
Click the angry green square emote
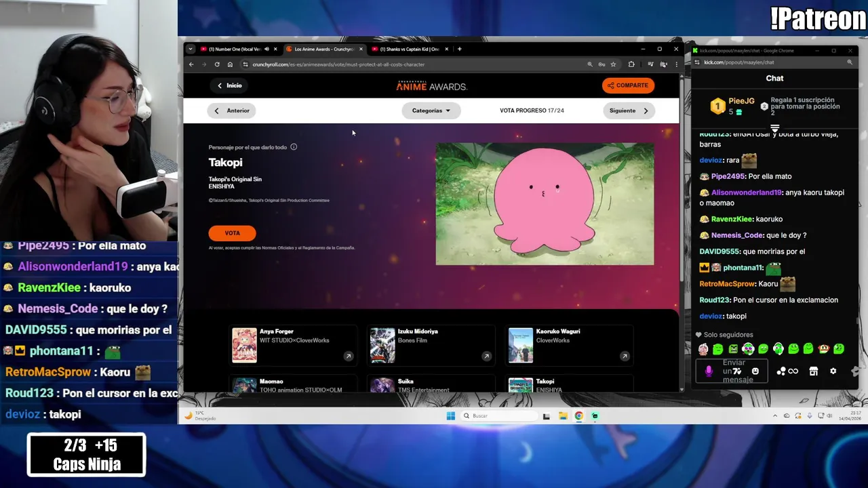(733, 349)
